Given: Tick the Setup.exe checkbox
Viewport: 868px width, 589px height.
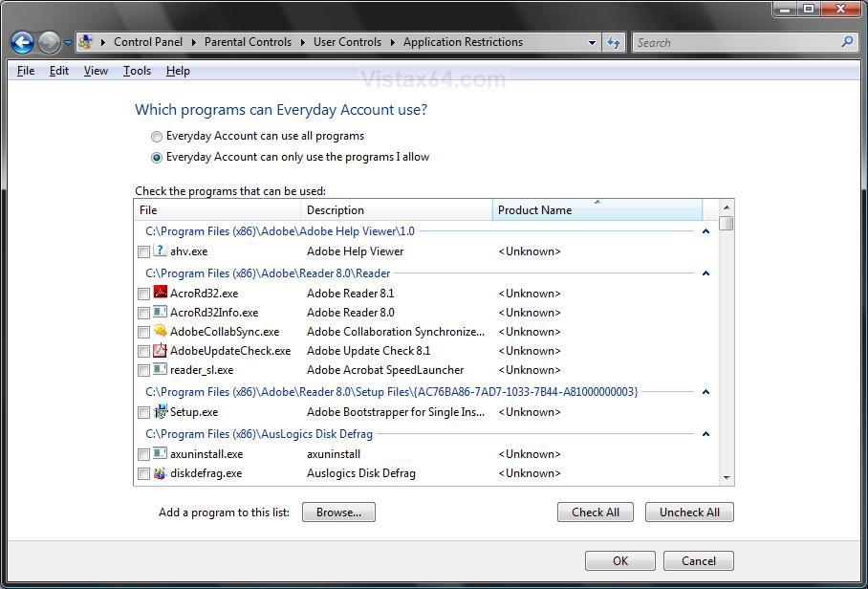Looking at the screenshot, I should (x=143, y=412).
